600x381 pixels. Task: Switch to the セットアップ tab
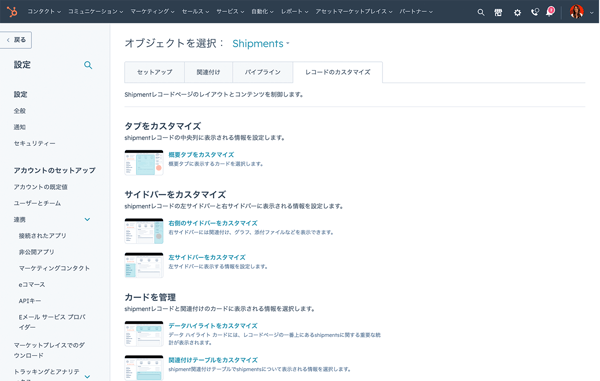154,72
